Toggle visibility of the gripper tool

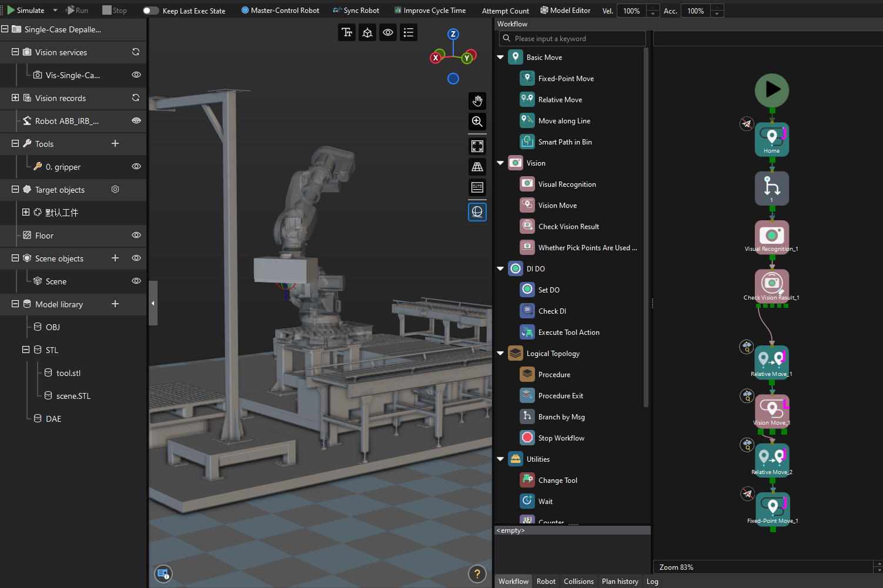click(x=136, y=166)
